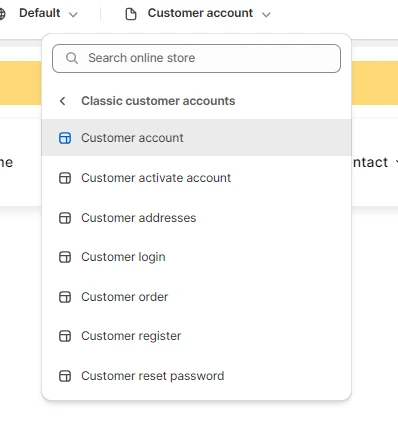The width and height of the screenshot is (398, 426).
Task: Open Customer addresses template
Action: [196, 218]
